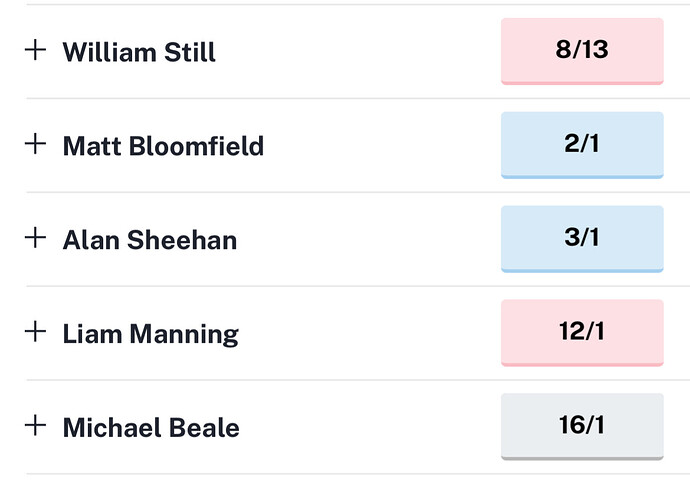Pick the 2/1 odds button
The width and height of the screenshot is (690, 481).
click(581, 144)
